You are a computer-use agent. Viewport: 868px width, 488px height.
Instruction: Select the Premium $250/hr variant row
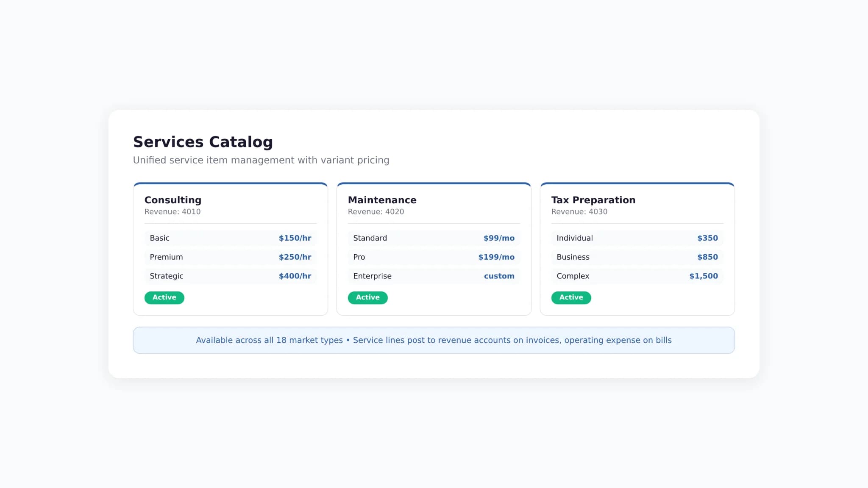point(231,257)
